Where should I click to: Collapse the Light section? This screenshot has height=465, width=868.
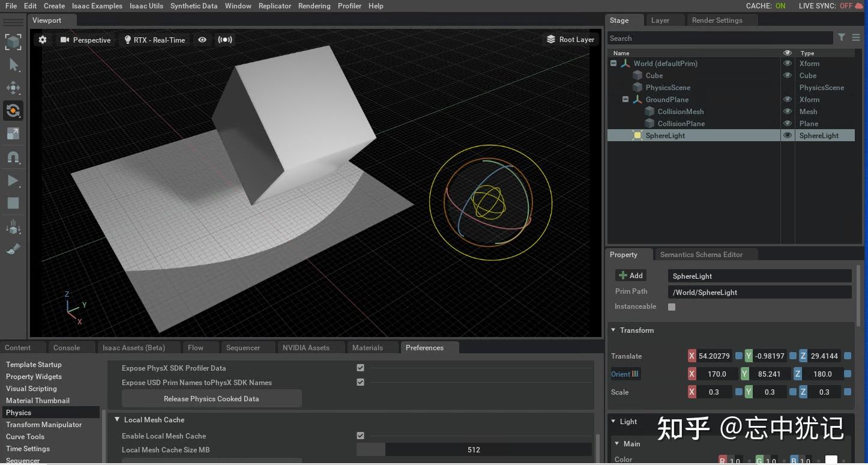[613, 422]
